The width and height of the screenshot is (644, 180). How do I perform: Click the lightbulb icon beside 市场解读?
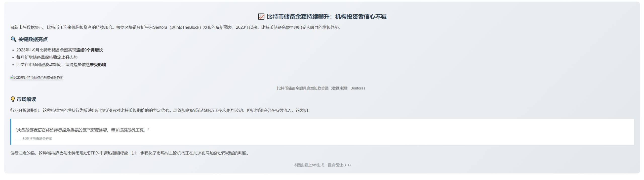click(13, 99)
